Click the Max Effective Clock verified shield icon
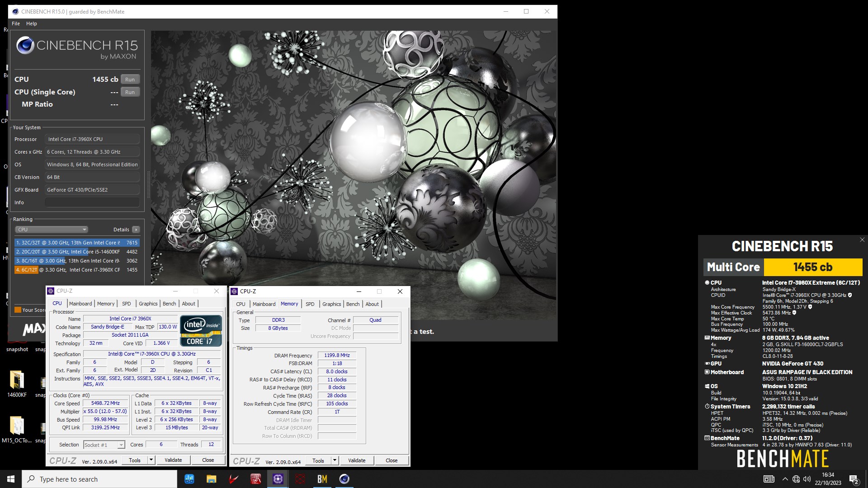This screenshot has height=488, width=868. pos(794,313)
